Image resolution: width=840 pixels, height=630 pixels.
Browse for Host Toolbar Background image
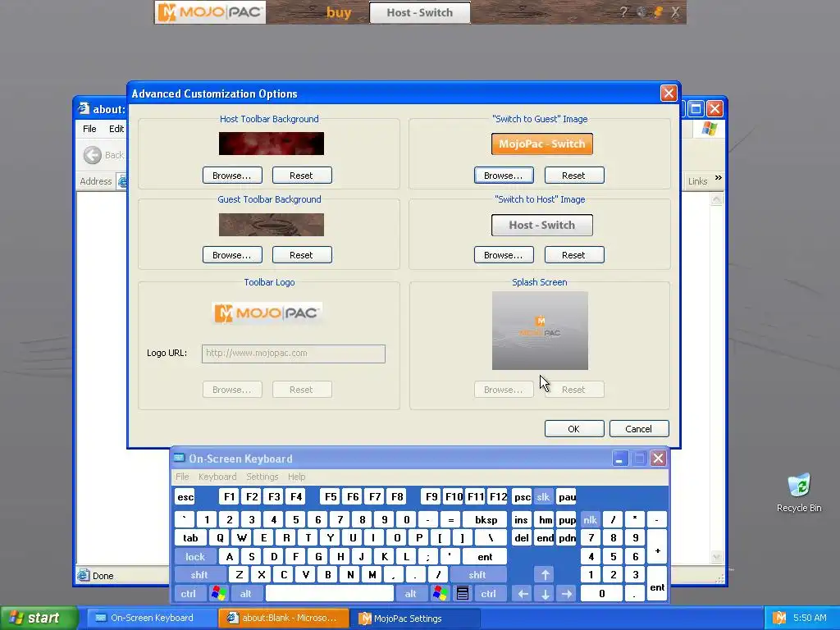232,176
